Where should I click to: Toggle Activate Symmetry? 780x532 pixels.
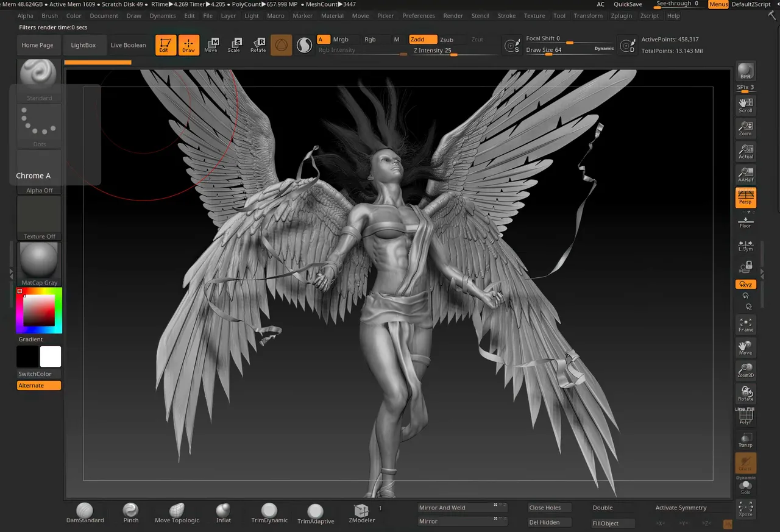(x=681, y=508)
